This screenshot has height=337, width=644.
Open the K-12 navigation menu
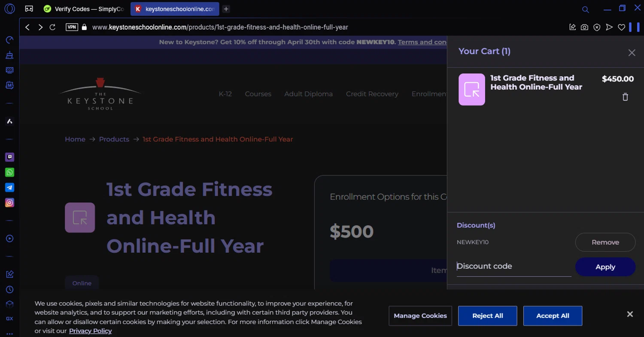(x=225, y=94)
